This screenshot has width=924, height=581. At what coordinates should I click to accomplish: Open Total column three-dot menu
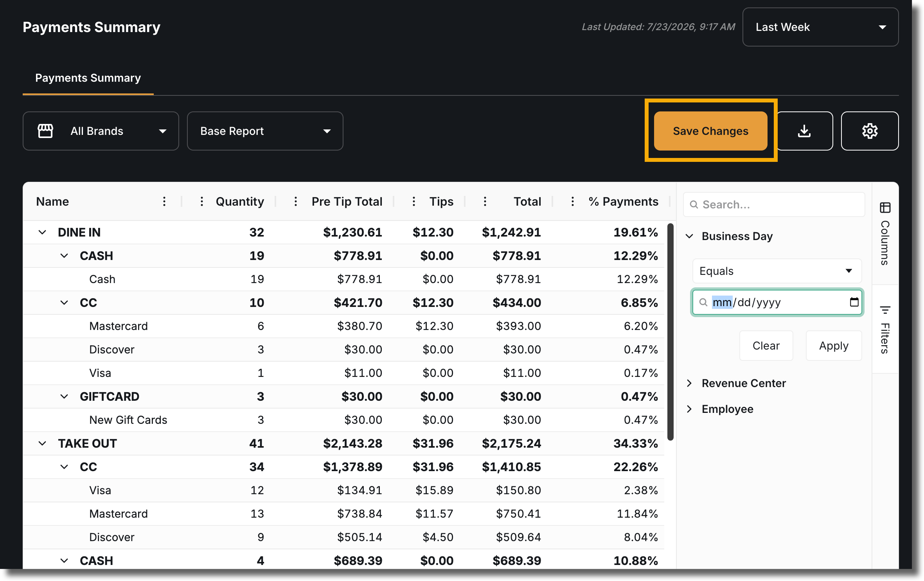coord(485,201)
